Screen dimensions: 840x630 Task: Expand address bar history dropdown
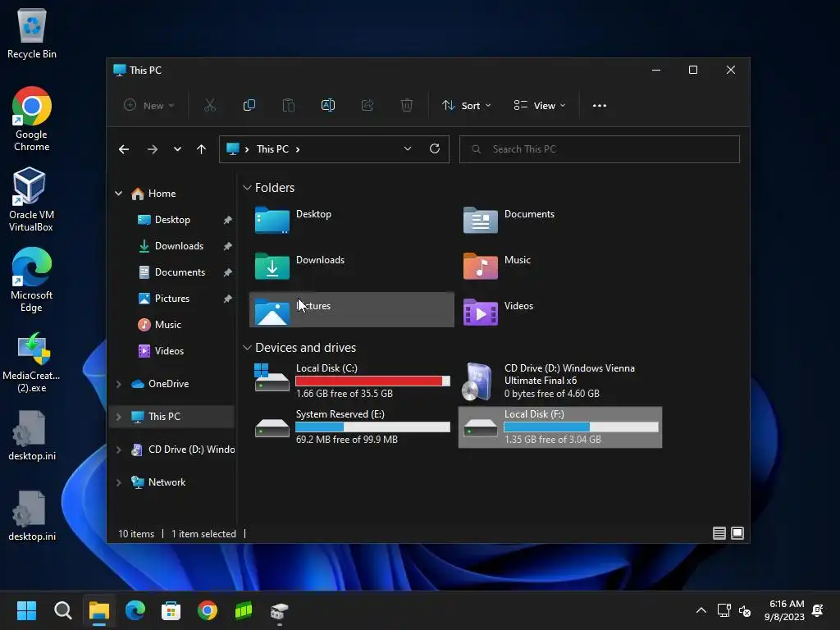pyautogui.click(x=407, y=149)
